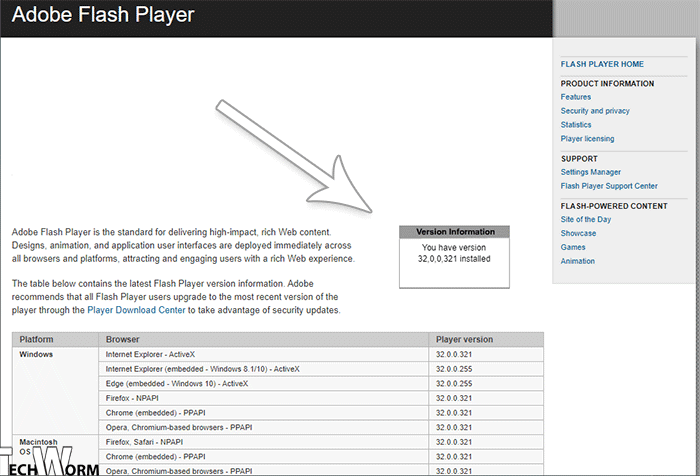Click PRODUCT INFORMATION sidebar heading
Viewport: 700px width, 476px height.
point(607,84)
